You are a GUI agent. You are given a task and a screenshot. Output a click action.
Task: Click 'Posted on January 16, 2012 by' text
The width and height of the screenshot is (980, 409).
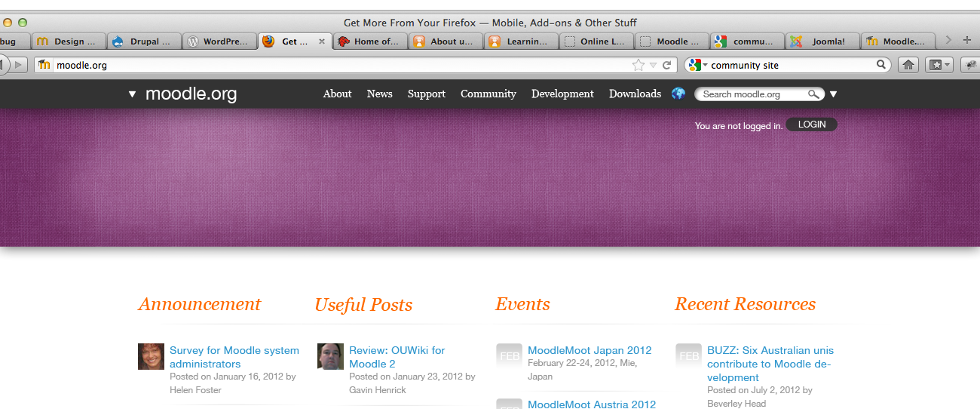[x=233, y=377]
